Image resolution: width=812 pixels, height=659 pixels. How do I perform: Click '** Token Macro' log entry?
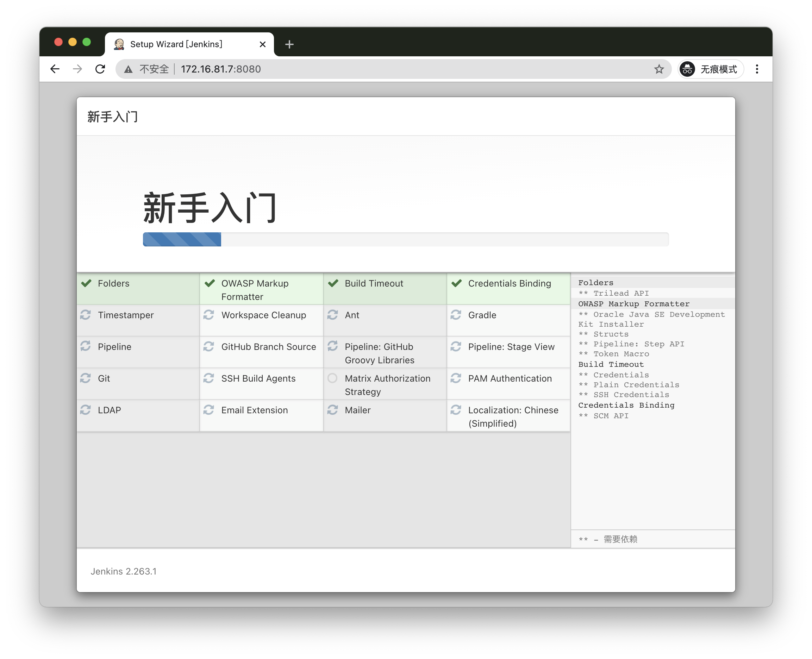(613, 354)
